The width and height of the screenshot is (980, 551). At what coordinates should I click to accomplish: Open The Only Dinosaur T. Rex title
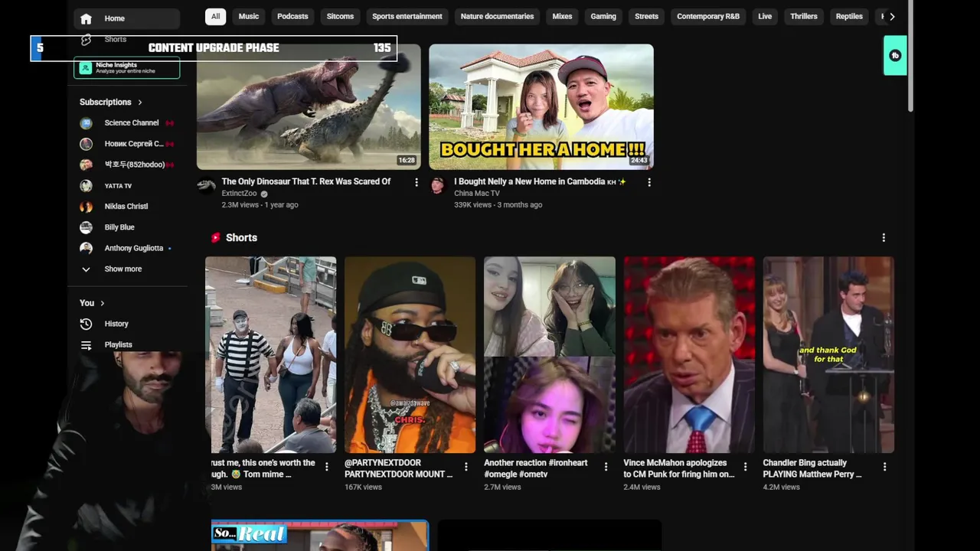[306, 182]
